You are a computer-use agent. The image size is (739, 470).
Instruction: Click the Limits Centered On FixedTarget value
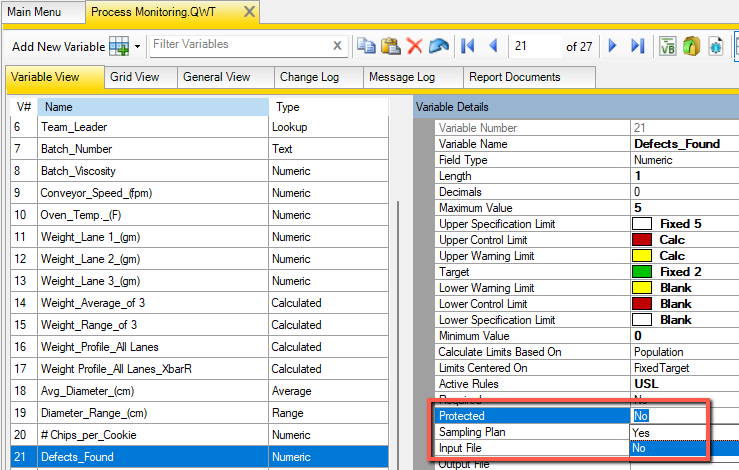point(661,368)
